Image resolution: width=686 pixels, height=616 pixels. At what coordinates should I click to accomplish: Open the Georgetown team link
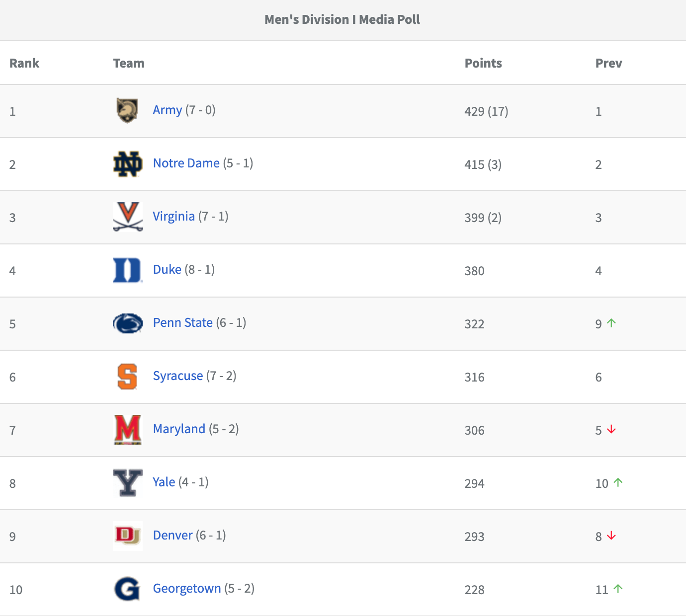[x=187, y=589]
